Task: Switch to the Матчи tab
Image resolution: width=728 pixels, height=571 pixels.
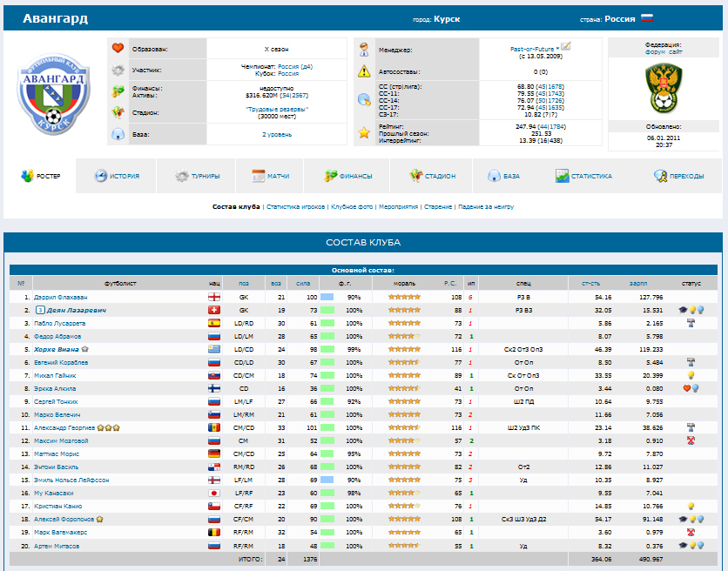Action: coord(271,176)
